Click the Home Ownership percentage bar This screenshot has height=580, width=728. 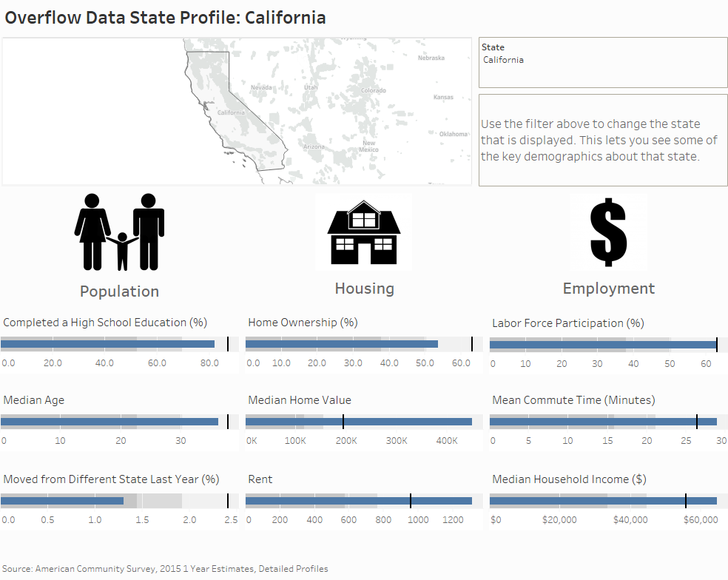tap(340, 343)
